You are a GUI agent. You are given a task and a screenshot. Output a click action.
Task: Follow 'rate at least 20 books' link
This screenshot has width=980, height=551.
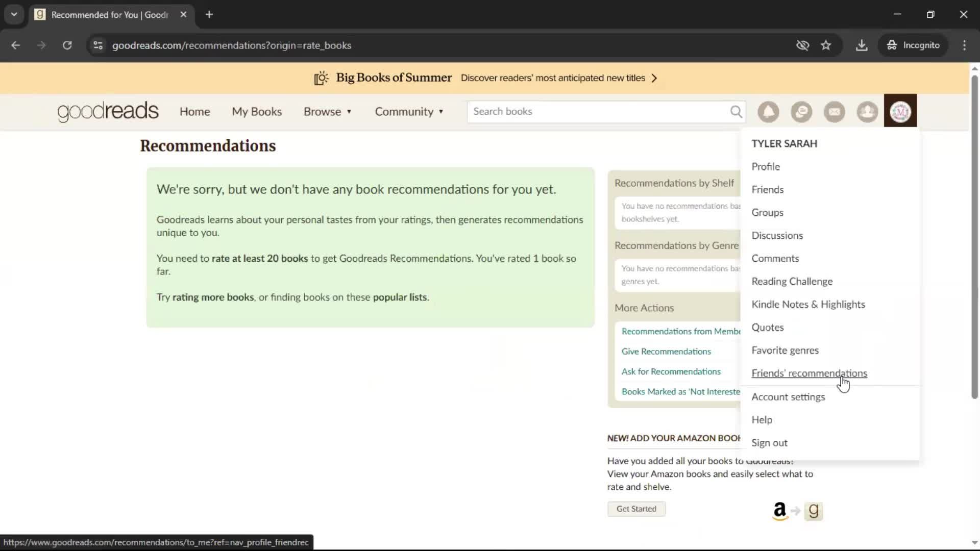tap(260, 259)
